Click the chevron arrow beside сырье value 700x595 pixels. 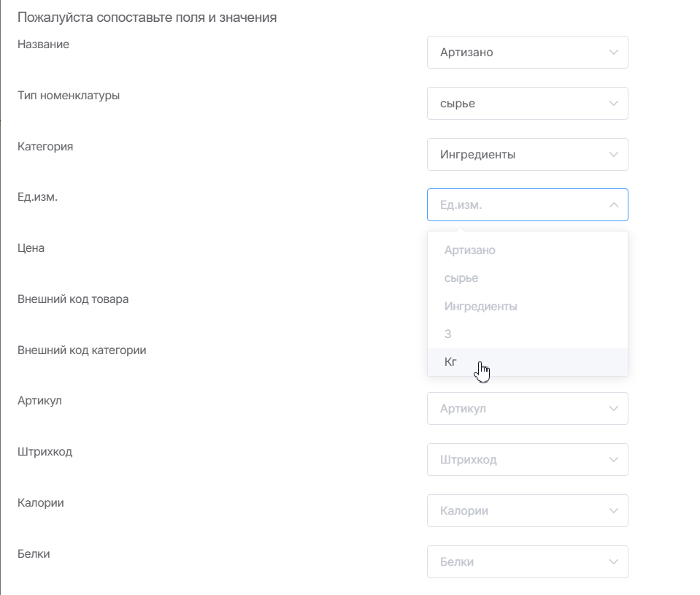pos(613,104)
